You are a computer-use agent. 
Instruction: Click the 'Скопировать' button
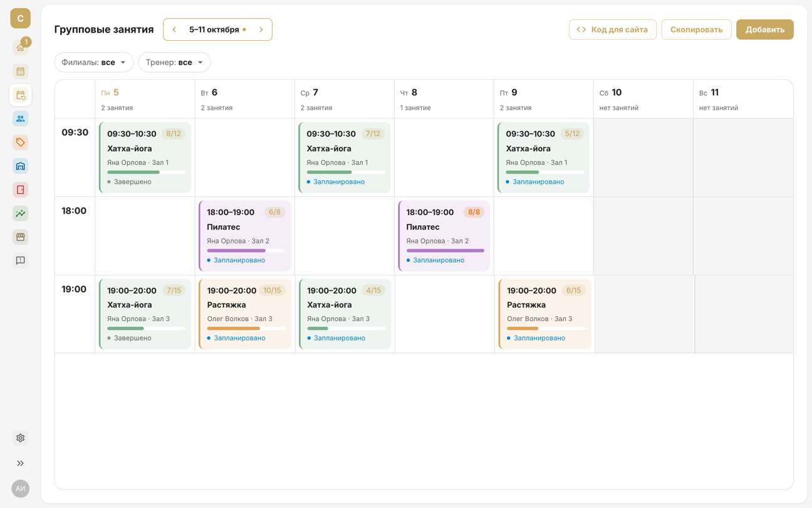(696, 29)
